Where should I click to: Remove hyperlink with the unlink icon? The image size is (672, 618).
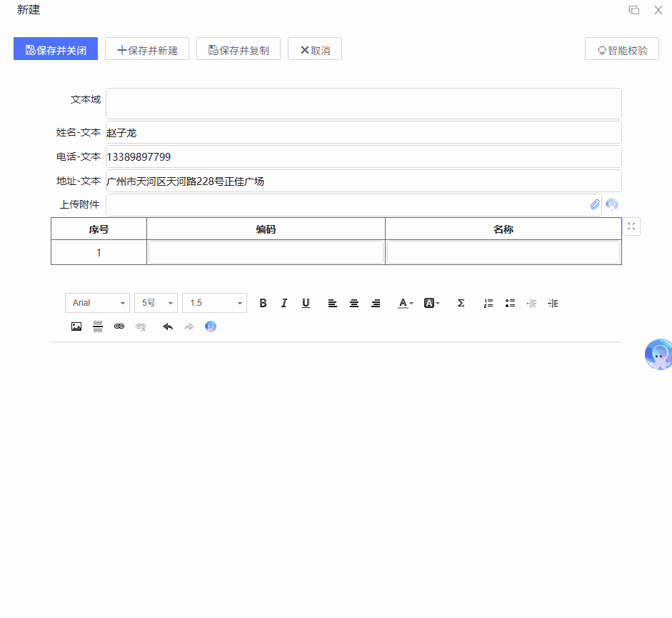click(141, 327)
